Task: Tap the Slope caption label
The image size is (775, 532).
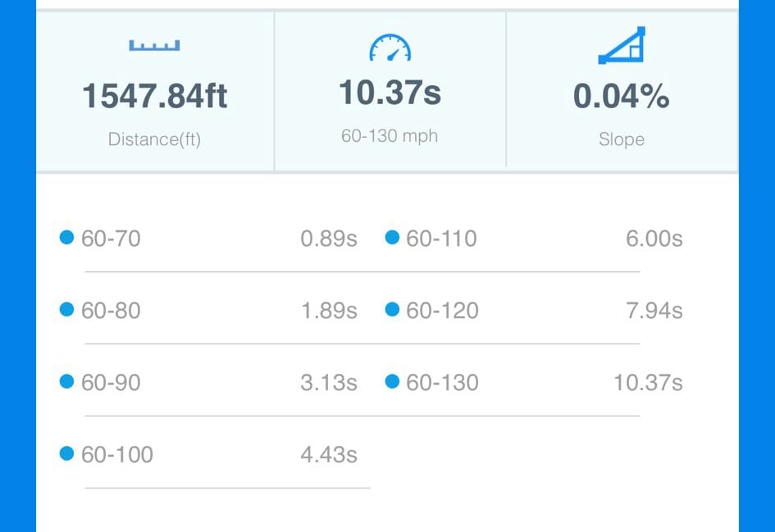Action: (x=621, y=139)
